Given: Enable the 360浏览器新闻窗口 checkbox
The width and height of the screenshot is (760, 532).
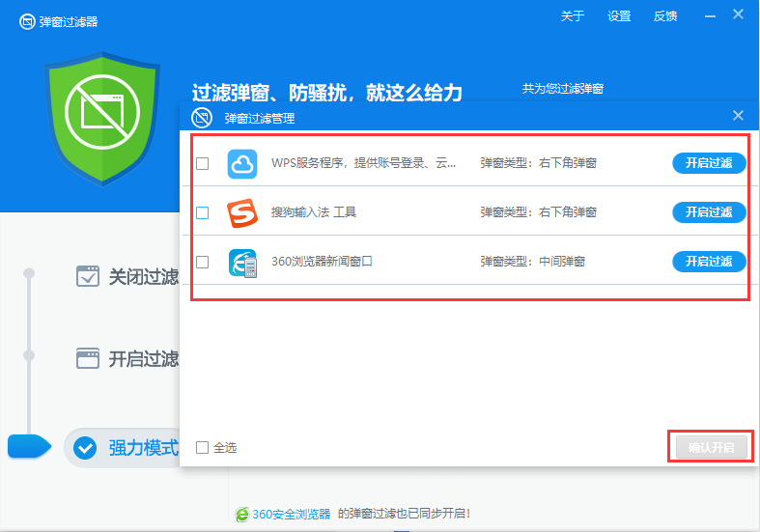Looking at the screenshot, I should tap(203, 262).
